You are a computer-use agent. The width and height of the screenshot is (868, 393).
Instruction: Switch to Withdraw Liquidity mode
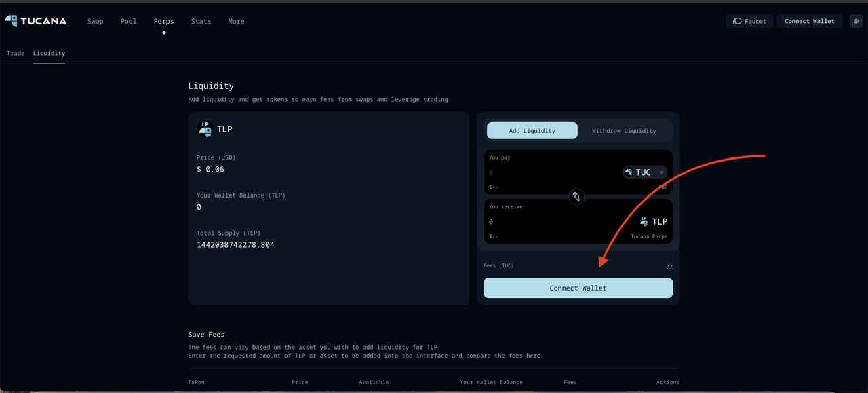tap(624, 130)
